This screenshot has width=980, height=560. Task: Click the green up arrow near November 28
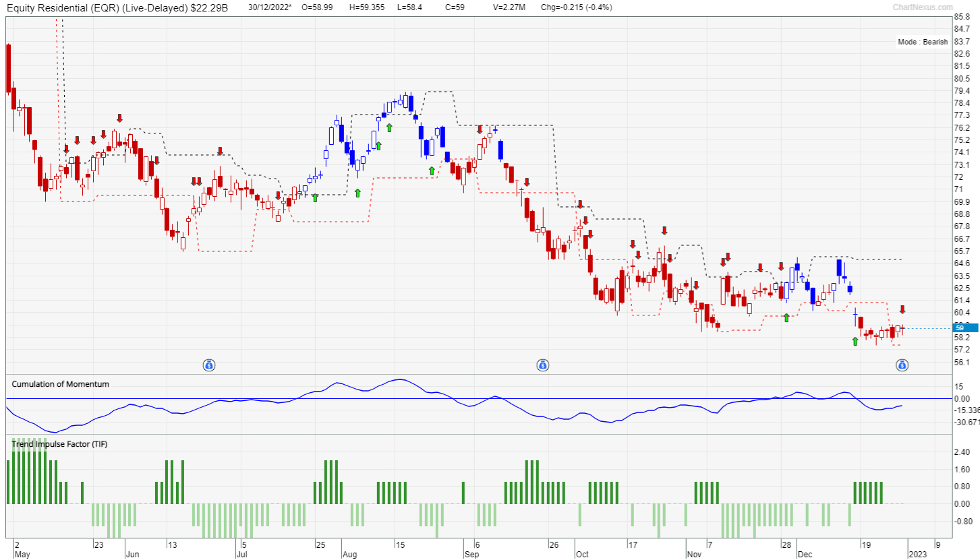click(x=786, y=317)
